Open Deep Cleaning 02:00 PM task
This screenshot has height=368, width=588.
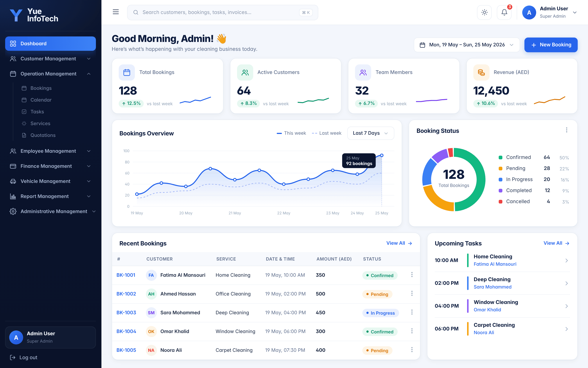pos(502,283)
